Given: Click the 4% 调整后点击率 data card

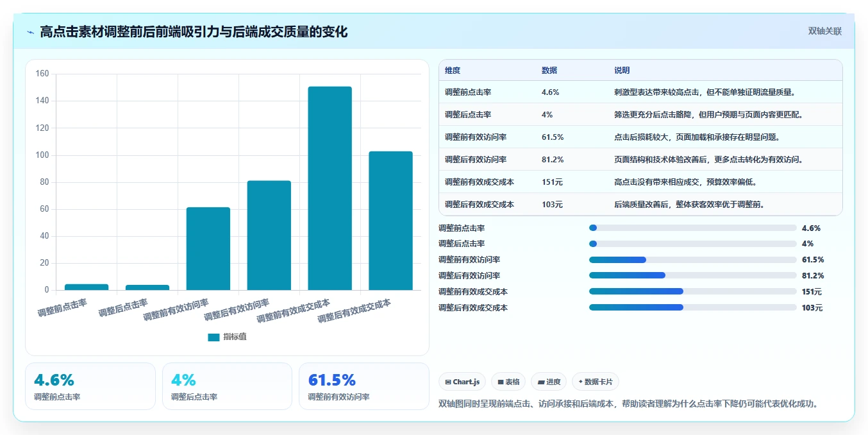Looking at the screenshot, I should tap(227, 386).
